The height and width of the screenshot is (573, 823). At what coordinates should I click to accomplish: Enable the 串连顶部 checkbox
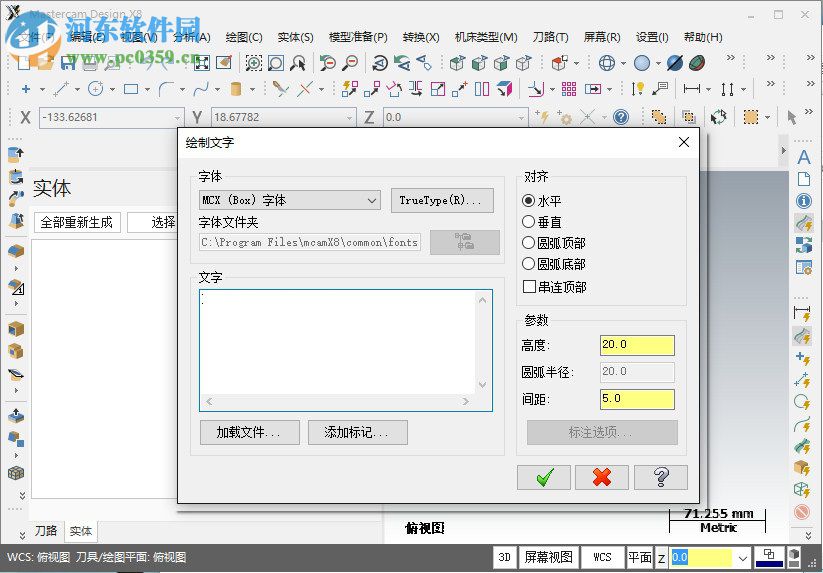(530, 286)
